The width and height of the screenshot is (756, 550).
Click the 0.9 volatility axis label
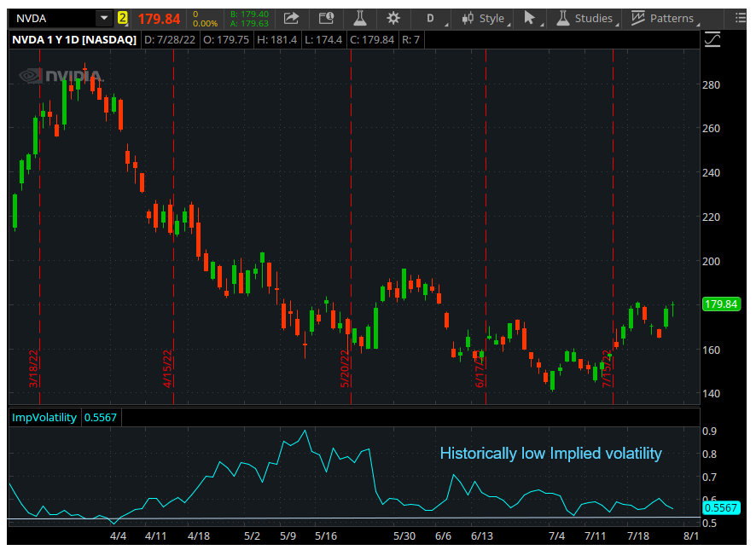(x=709, y=431)
